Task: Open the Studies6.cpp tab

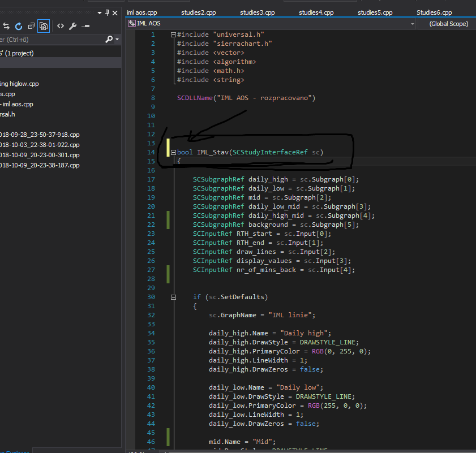Action: [434, 12]
